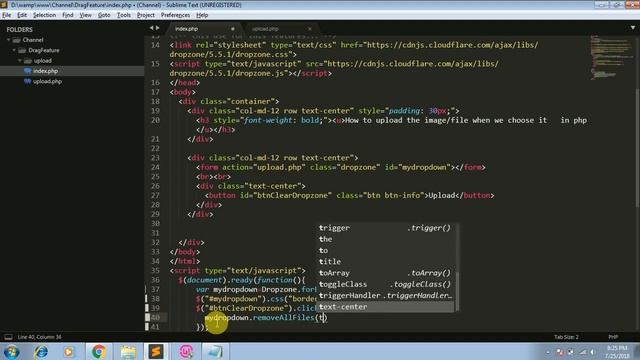Click the upload.php file icon

pos(27,81)
